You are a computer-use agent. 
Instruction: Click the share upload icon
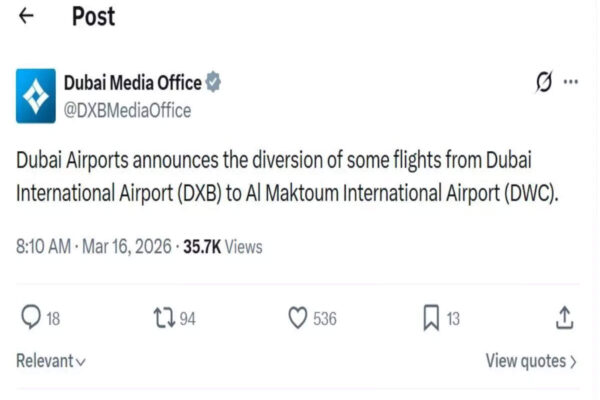(x=565, y=318)
